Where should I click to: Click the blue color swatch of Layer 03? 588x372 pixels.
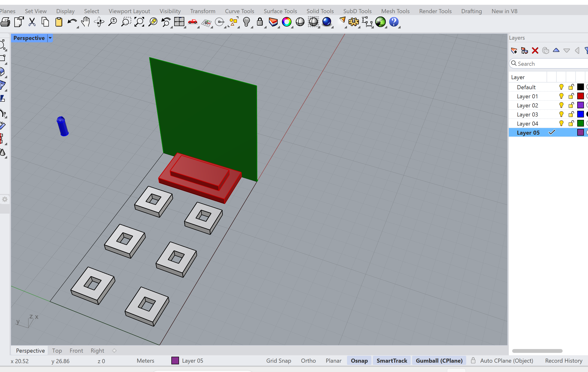click(x=580, y=114)
